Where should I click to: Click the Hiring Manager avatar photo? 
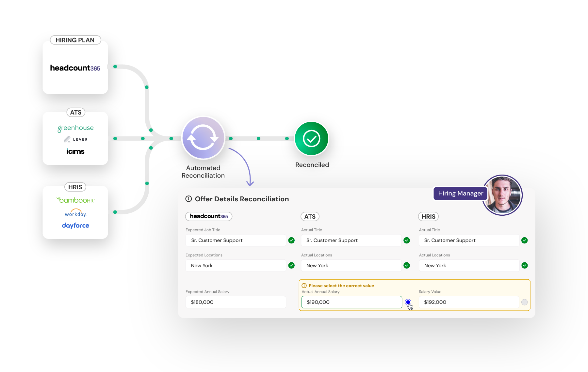502,195
